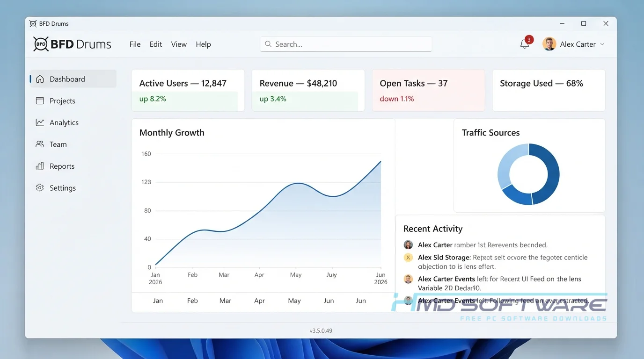The height and width of the screenshot is (359, 644).
Task: Go to Dashboard via its home icon
Action: point(40,79)
